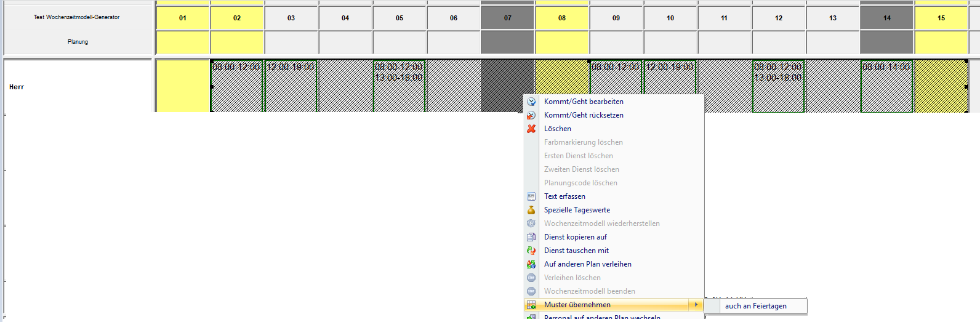Click the Kommt/Geht rücksetzen icon
The width and height of the screenshot is (980, 322).
coord(531,115)
